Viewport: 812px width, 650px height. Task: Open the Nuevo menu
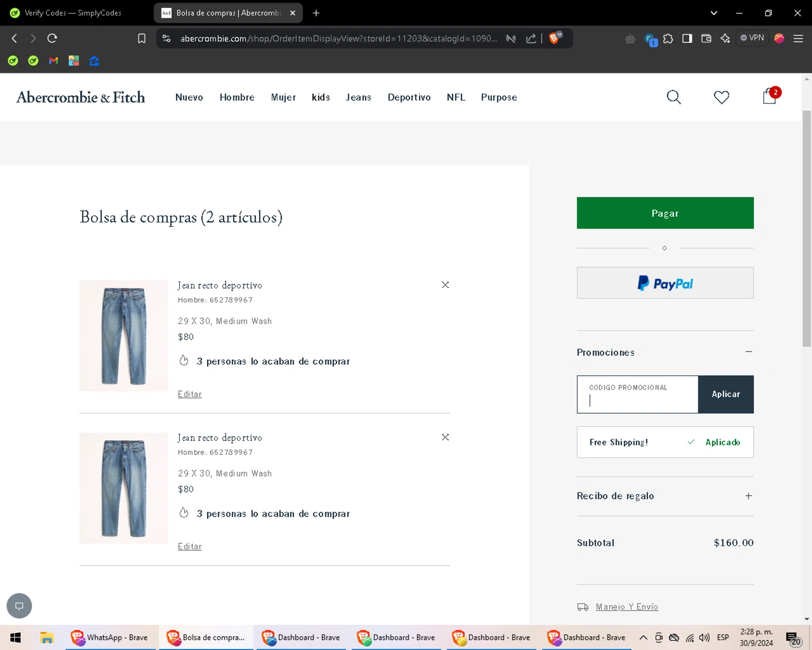click(x=189, y=97)
